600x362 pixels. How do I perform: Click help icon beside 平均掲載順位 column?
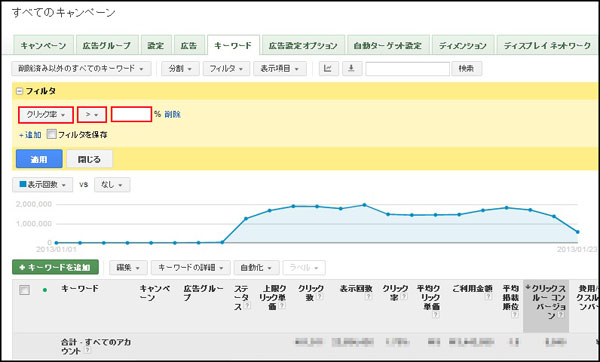point(515,315)
